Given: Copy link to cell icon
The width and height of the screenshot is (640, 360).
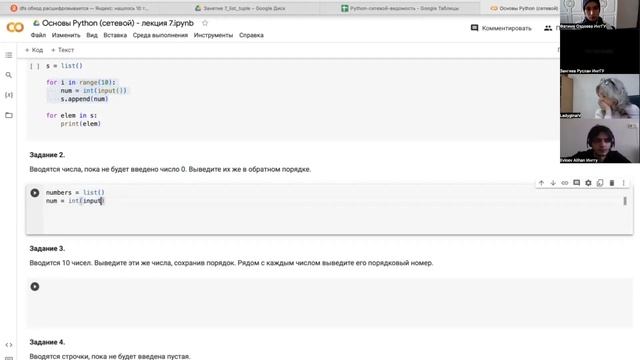Looking at the screenshot, I should click(564, 183).
